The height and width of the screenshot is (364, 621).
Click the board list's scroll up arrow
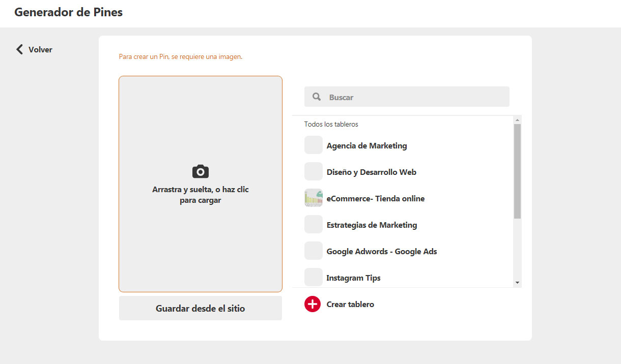point(517,120)
